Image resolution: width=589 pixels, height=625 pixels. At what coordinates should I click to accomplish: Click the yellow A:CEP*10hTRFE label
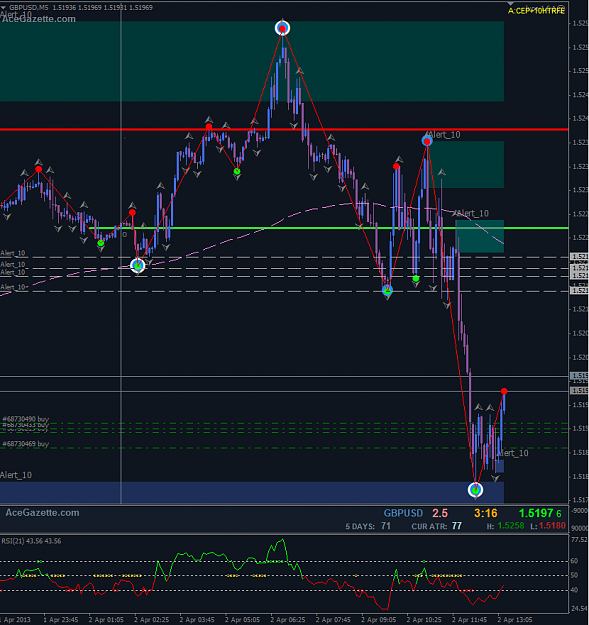tap(536, 11)
